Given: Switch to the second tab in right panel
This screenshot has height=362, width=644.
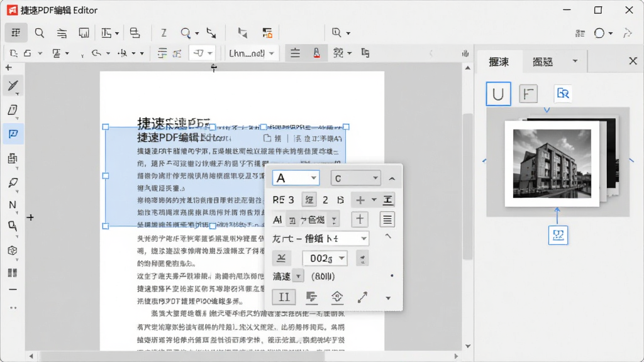Looking at the screenshot, I should (x=543, y=62).
